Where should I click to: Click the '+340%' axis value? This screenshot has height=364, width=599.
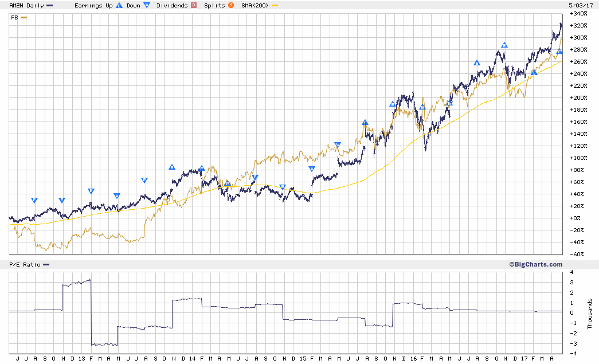tap(578, 14)
